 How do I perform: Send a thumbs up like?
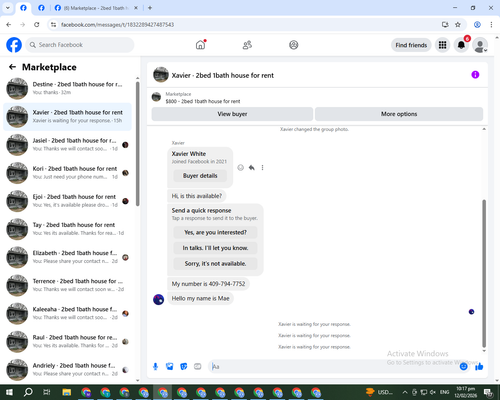point(479,367)
